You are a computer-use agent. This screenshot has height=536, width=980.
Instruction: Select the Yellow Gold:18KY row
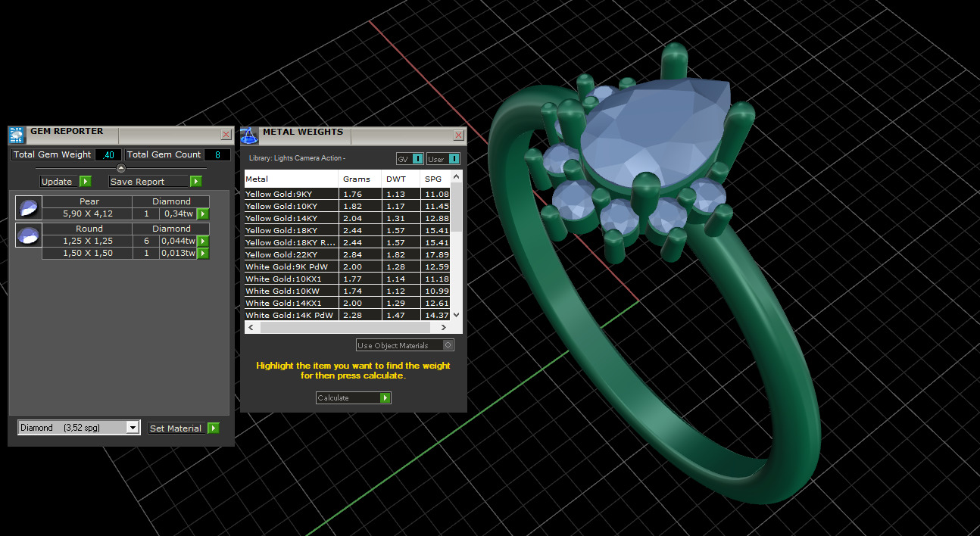[x=347, y=230]
